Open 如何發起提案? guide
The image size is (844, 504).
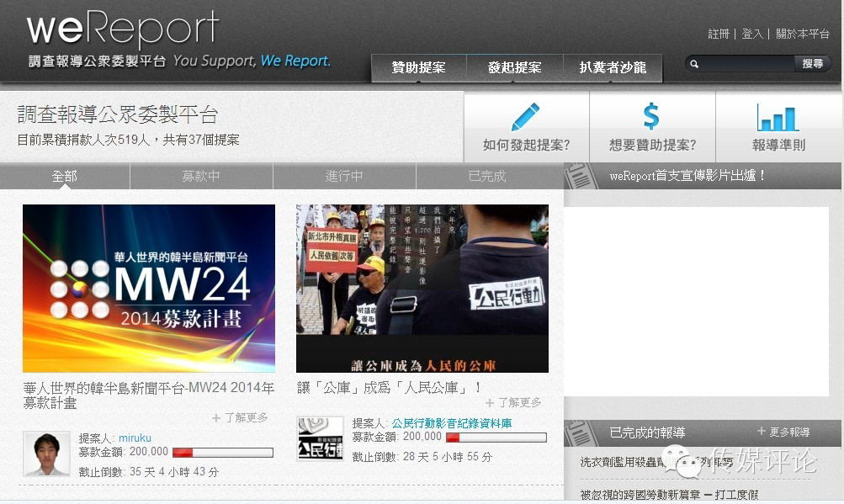(527, 126)
